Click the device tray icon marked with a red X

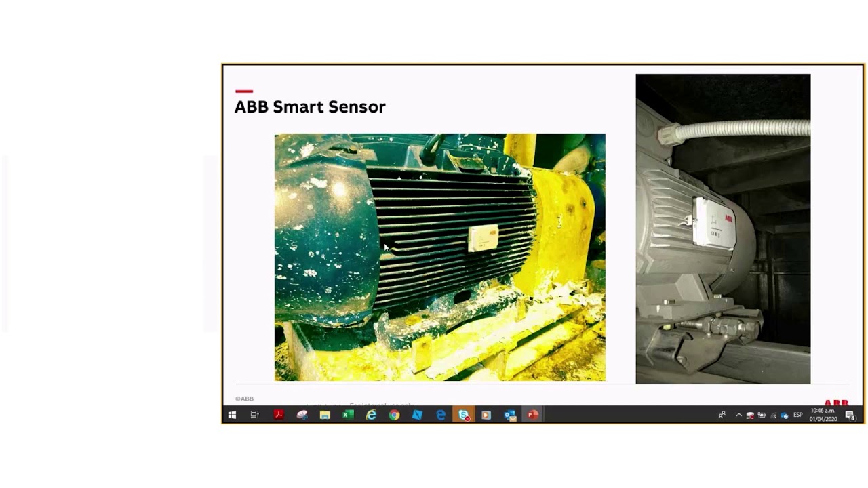[x=750, y=415]
